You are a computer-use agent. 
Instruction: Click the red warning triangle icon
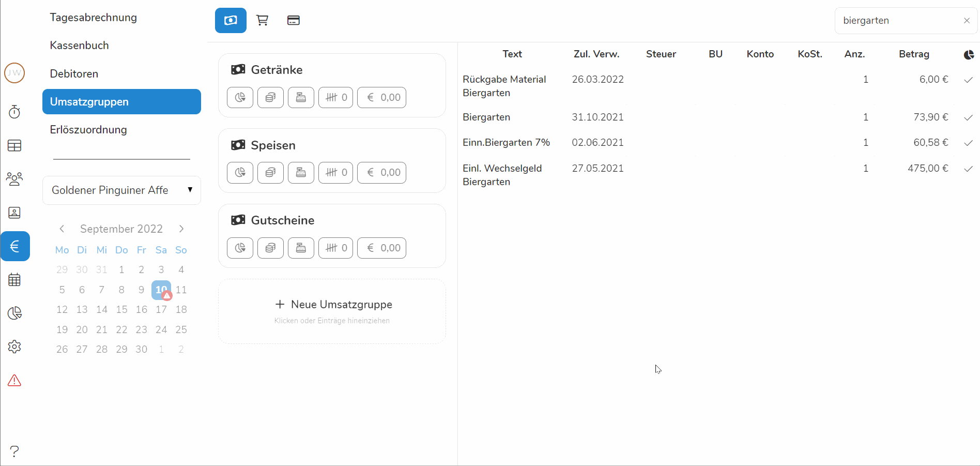[x=14, y=381]
